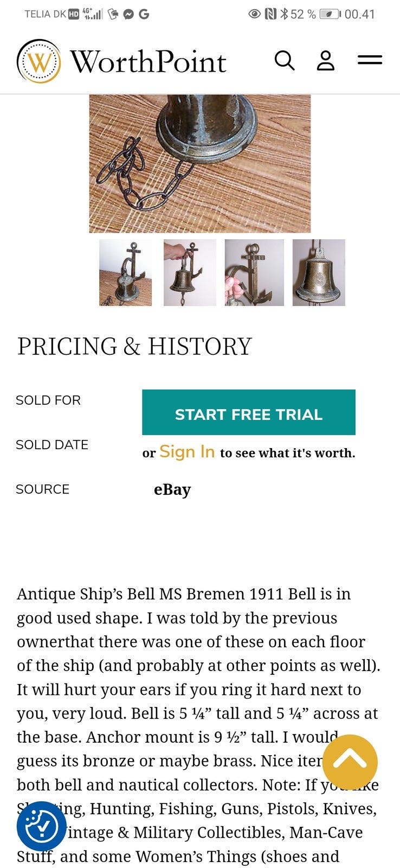Open the blue cookie consent badge
This screenshot has width=400, height=868.
coord(42,826)
